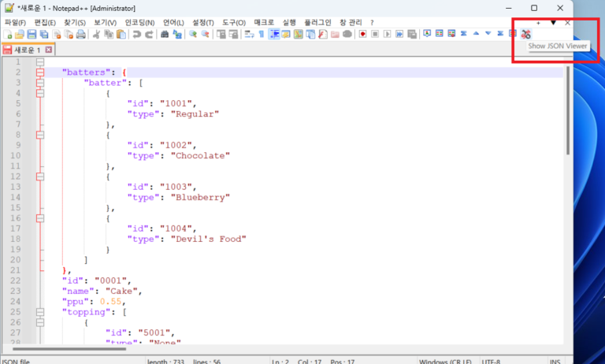Jump to previous difference with up arrow icon
605x364 pixels.
click(x=476, y=34)
